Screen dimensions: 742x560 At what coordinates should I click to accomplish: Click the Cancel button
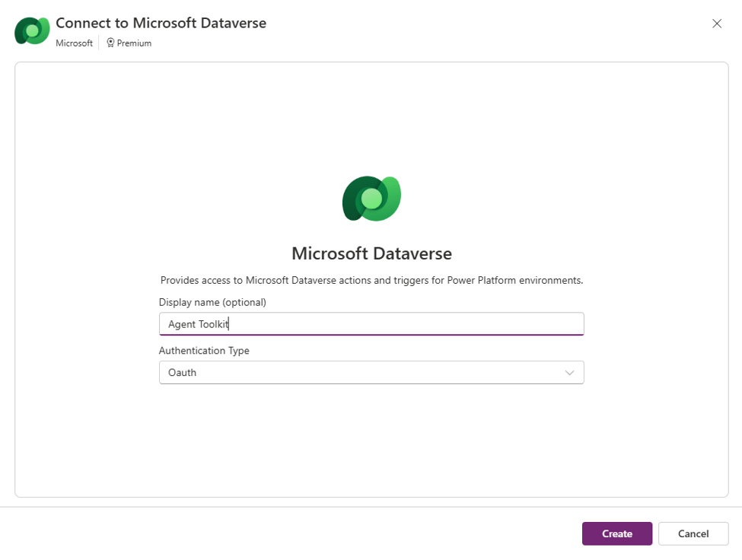tap(693, 533)
